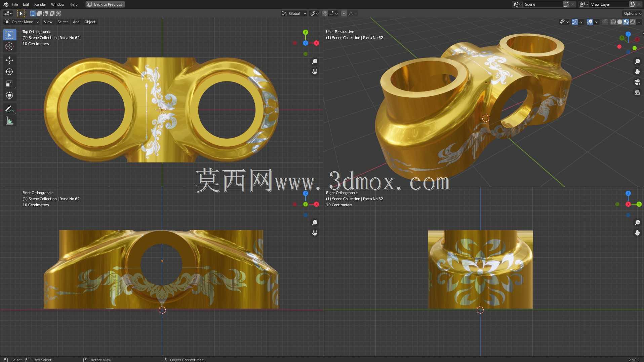Switch to Solid viewport shading

[620, 22]
